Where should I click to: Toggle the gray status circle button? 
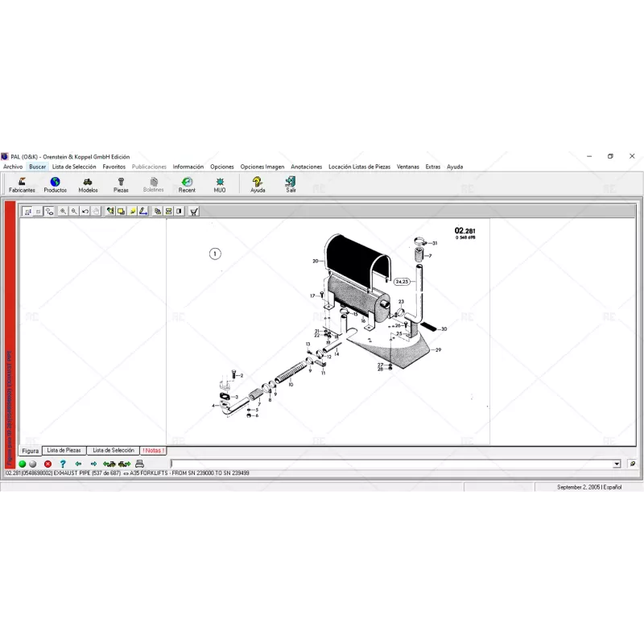point(32,464)
